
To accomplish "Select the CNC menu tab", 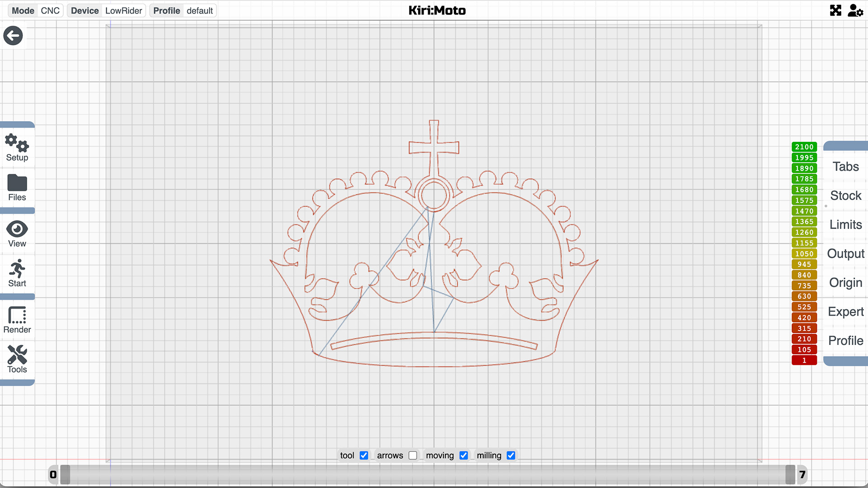I will pyautogui.click(x=50, y=10).
